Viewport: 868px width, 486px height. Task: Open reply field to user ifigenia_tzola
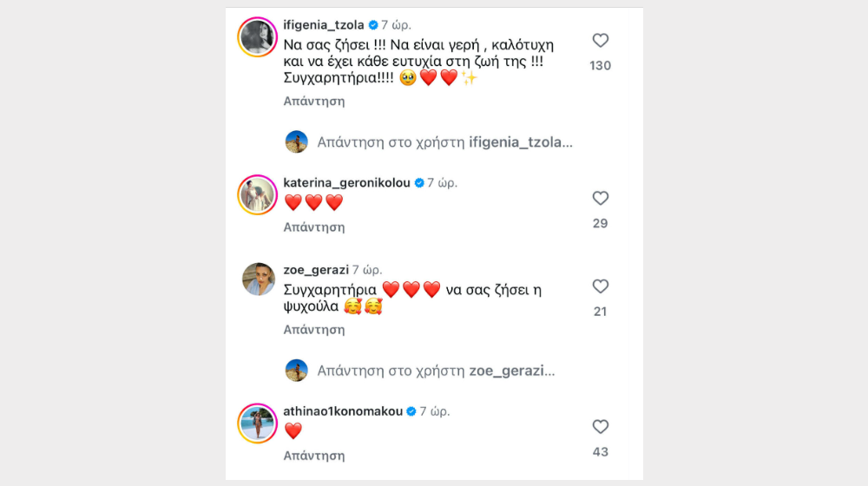[x=444, y=141]
